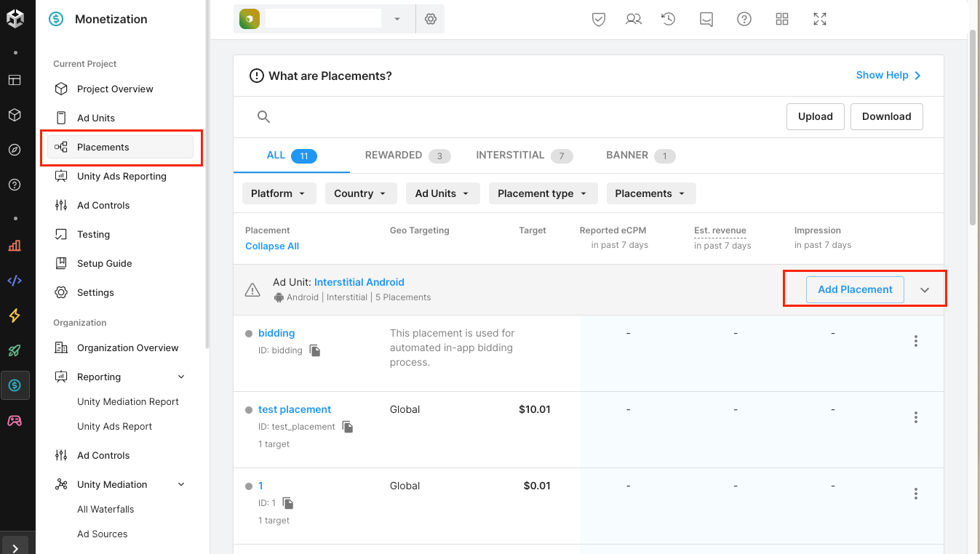Viewport: 980px width, 554px height.
Task: Open the chat feedback icon in top bar
Action: pyautogui.click(x=706, y=20)
